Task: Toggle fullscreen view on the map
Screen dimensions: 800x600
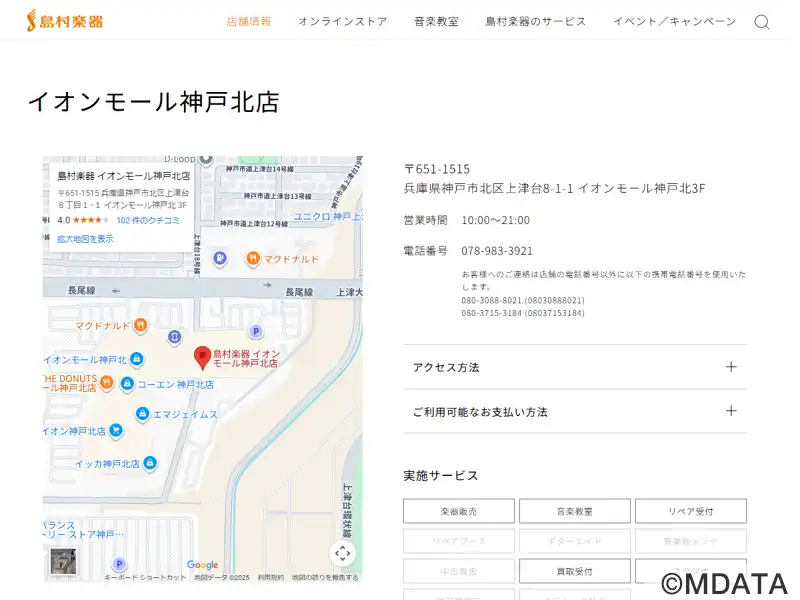Action: click(x=343, y=553)
